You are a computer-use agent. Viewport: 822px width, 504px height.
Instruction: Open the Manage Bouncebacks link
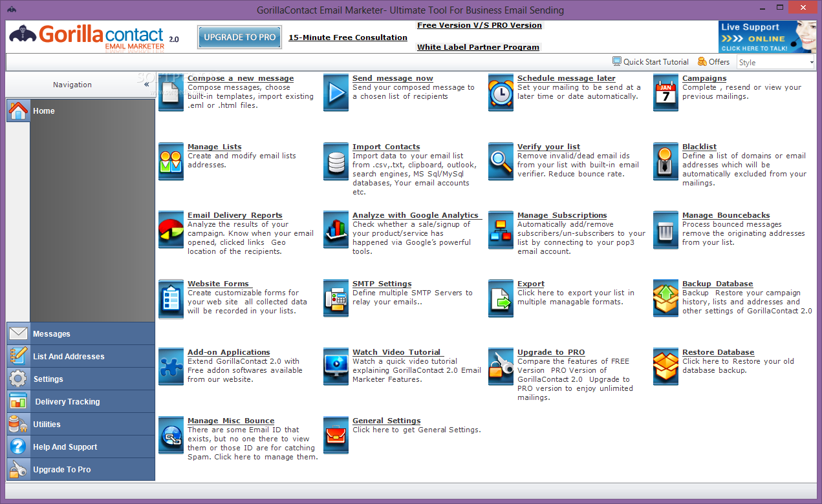pos(726,215)
